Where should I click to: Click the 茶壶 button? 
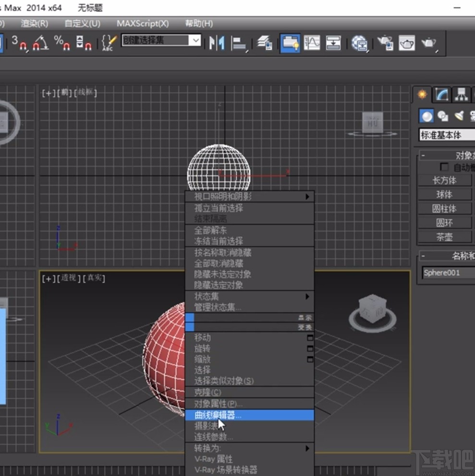tap(445, 237)
